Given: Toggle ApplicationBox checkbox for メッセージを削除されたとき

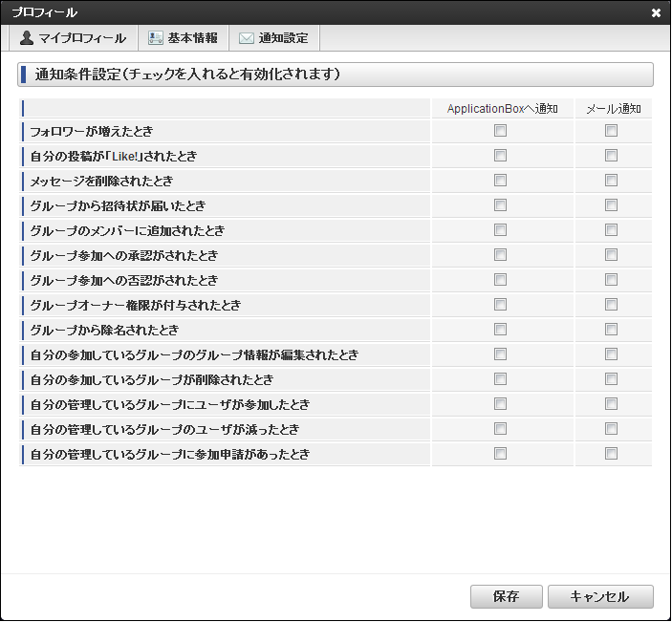Looking at the screenshot, I should [500, 180].
